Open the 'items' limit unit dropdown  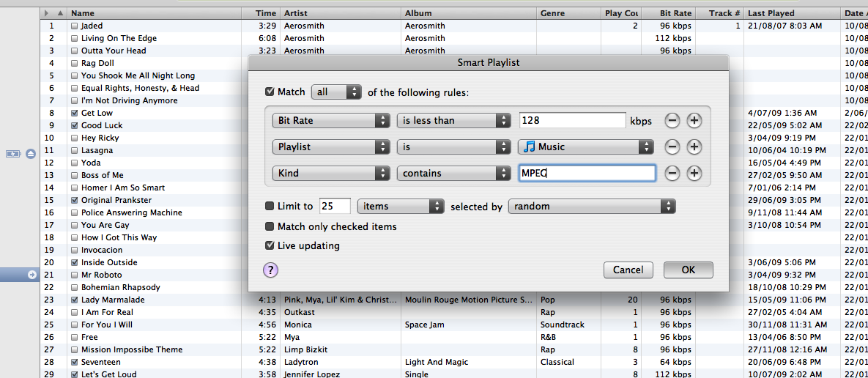point(401,207)
